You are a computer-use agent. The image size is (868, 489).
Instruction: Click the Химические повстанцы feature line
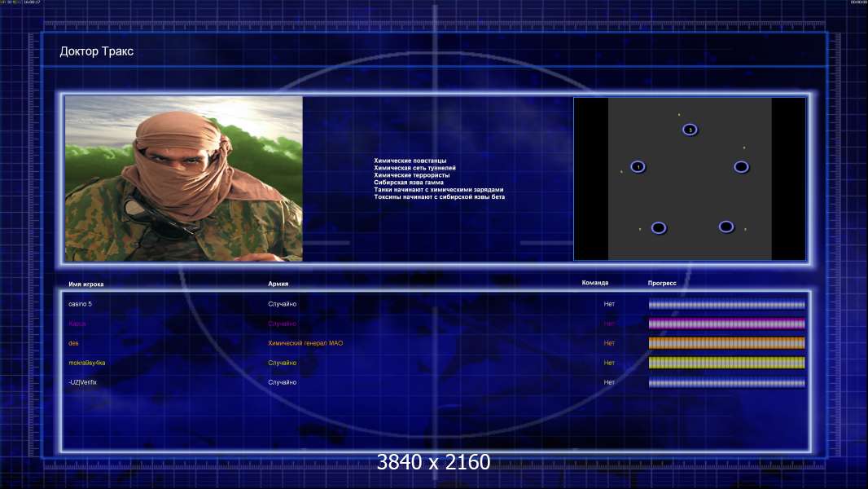pyautogui.click(x=410, y=161)
